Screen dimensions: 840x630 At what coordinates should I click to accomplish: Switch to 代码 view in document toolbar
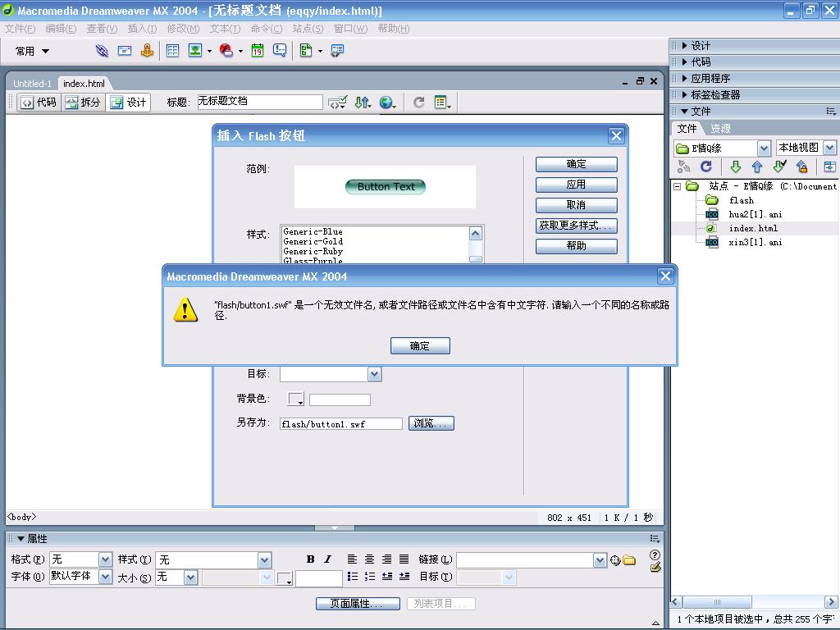pyautogui.click(x=39, y=103)
